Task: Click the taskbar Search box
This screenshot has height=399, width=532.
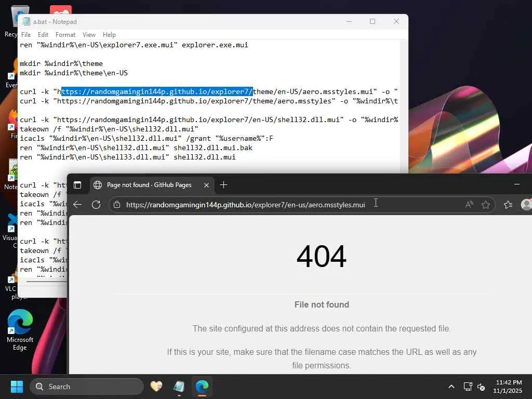Action: pyautogui.click(x=87, y=387)
